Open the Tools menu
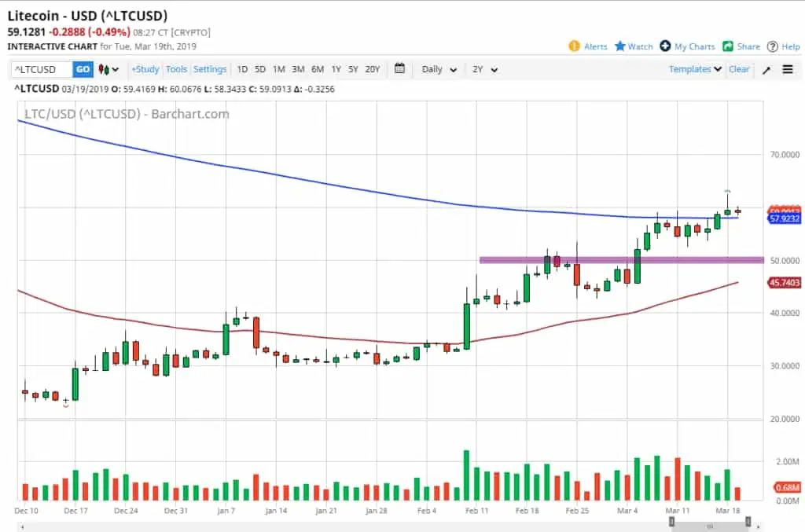 [x=176, y=69]
